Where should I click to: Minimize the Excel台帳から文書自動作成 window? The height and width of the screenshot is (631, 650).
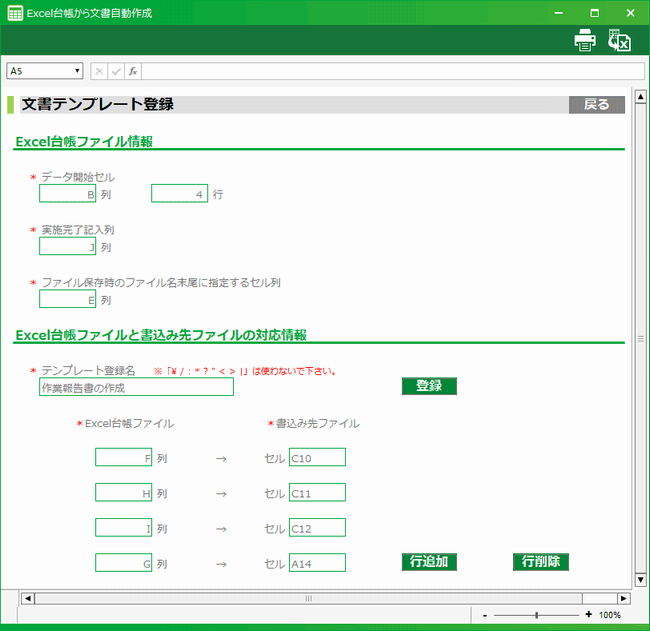tap(559, 13)
